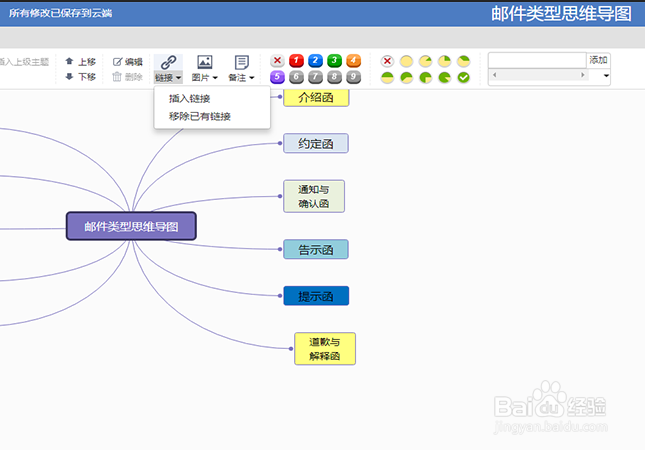Click the Move Up (上移) arrow icon
This screenshot has width=645, height=450.
tap(69, 61)
